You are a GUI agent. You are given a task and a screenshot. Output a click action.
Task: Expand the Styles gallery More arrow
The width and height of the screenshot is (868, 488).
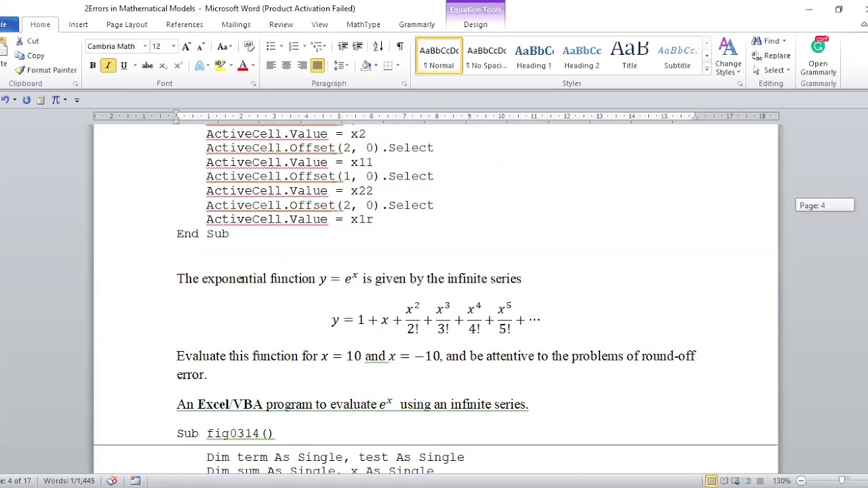[x=707, y=69]
